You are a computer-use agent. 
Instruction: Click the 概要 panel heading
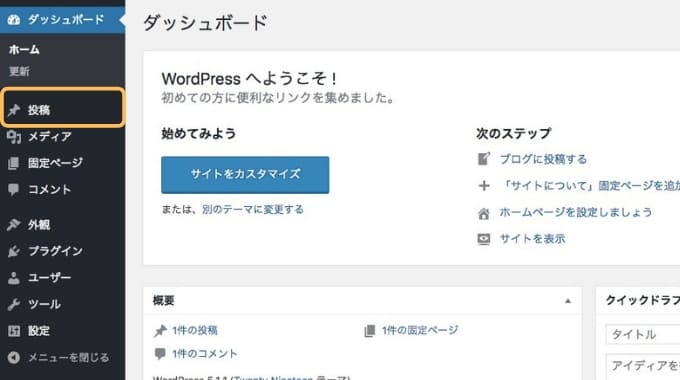tap(163, 301)
